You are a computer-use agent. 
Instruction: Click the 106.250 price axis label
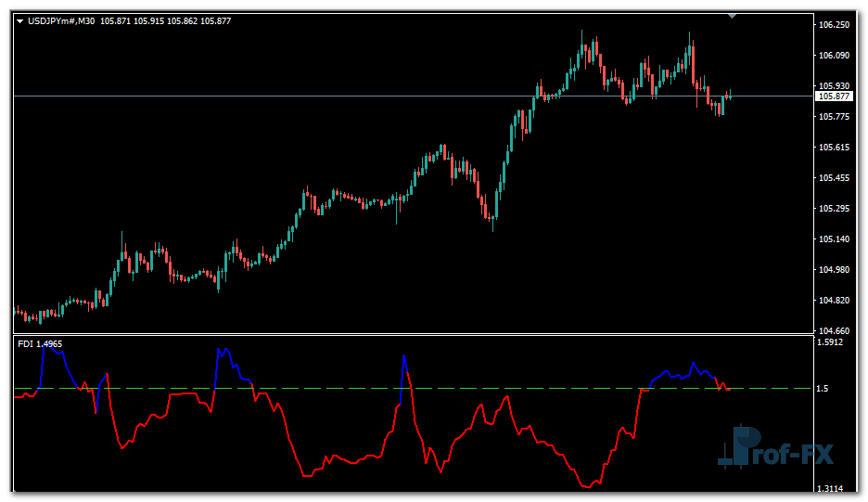tap(834, 25)
